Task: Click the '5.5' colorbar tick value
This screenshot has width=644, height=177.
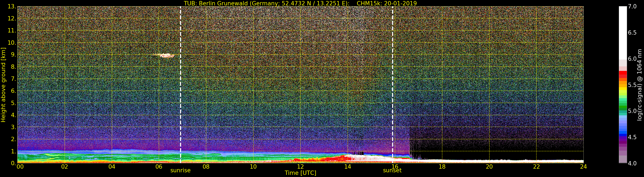Action: click(x=632, y=85)
